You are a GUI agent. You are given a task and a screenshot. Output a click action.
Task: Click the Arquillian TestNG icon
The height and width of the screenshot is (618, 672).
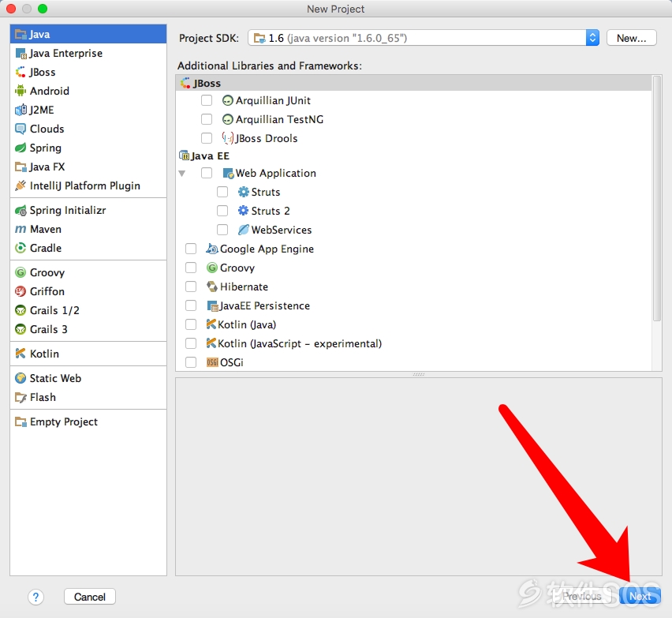[228, 119]
